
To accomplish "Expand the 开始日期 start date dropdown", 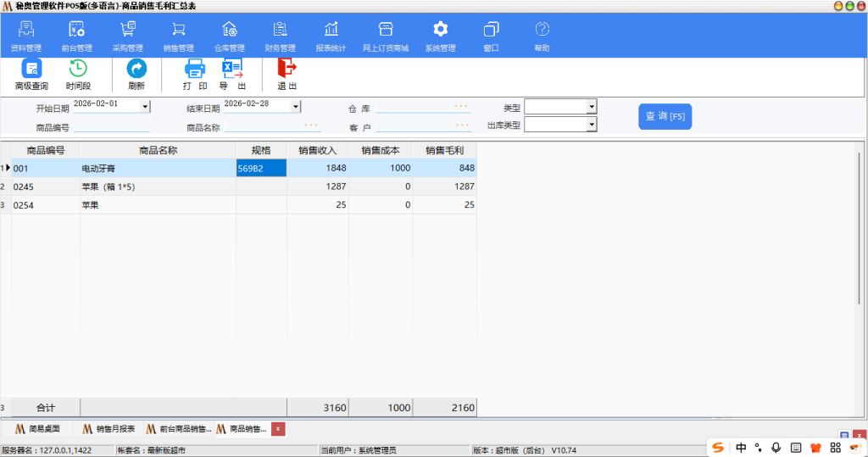I will coord(145,106).
